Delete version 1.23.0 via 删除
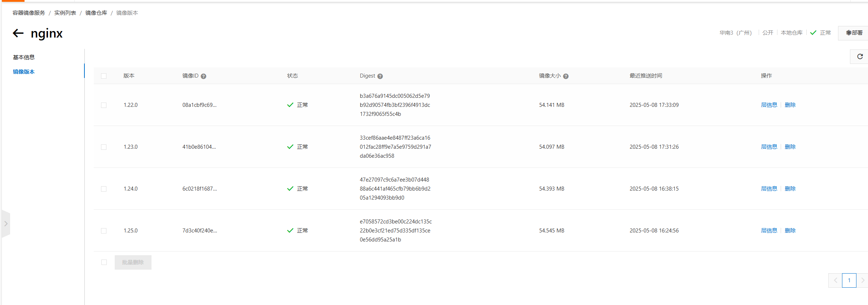 [790, 147]
